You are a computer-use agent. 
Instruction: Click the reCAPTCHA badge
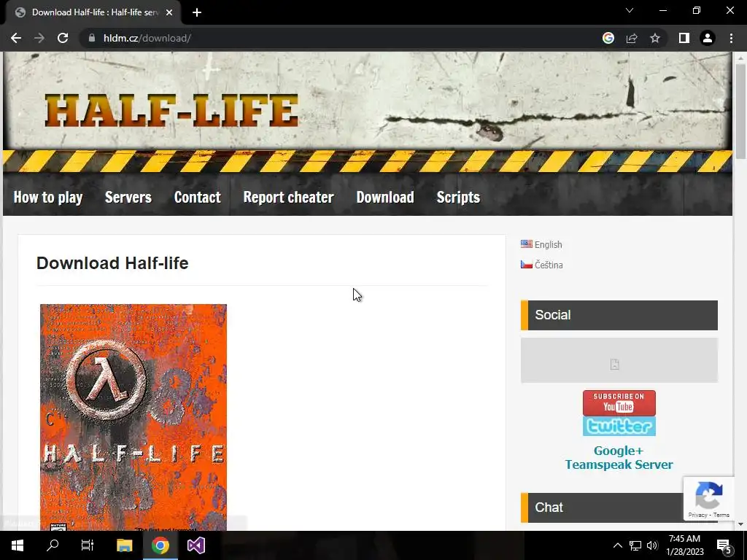tap(708, 498)
